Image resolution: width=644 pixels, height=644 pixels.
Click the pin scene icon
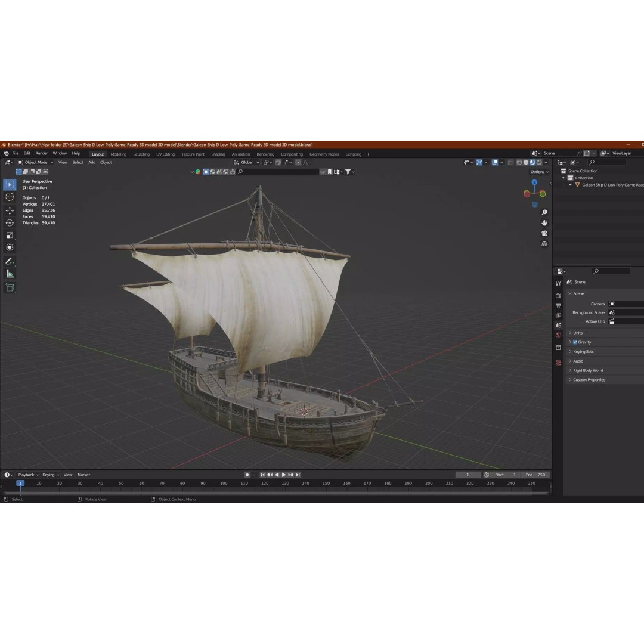coord(579,153)
